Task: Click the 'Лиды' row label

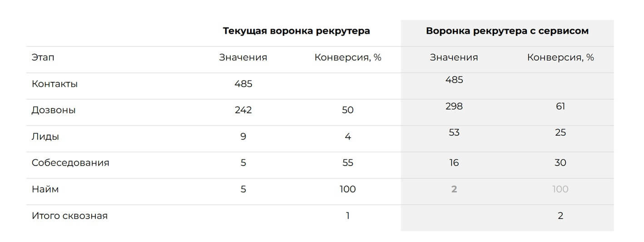Action: tap(45, 136)
